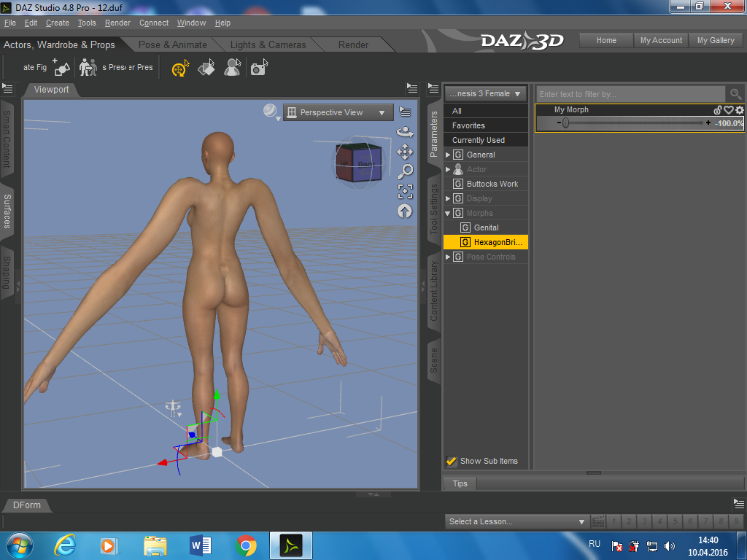
Task: Toggle the Show Sub Items checkbox
Action: 452,461
